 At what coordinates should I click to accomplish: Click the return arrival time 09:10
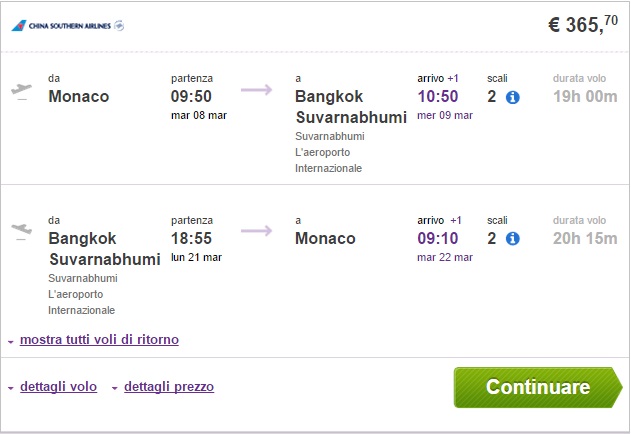pos(438,238)
